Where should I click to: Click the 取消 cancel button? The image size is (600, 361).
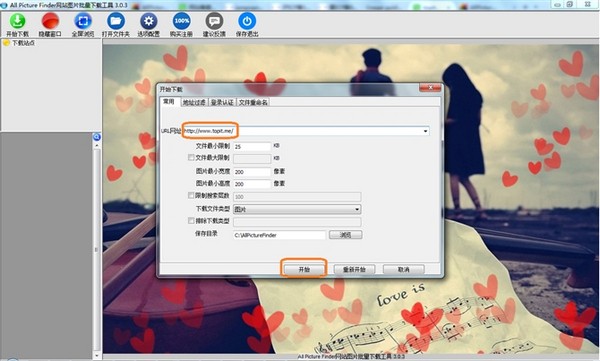pyautogui.click(x=404, y=270)
